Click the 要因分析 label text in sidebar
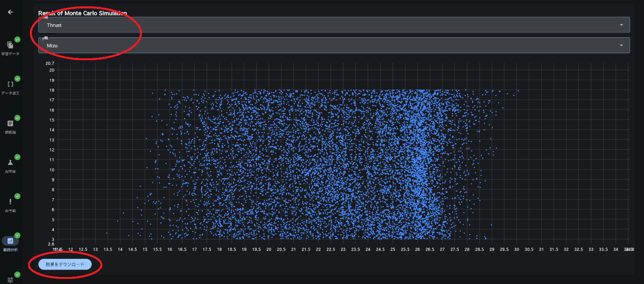 click(10, 250)
